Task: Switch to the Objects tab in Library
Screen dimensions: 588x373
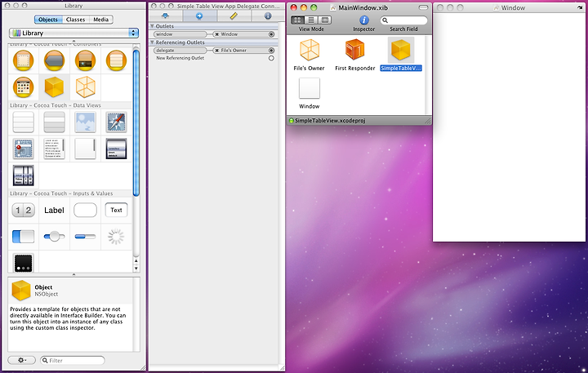Action: (48, 20)
